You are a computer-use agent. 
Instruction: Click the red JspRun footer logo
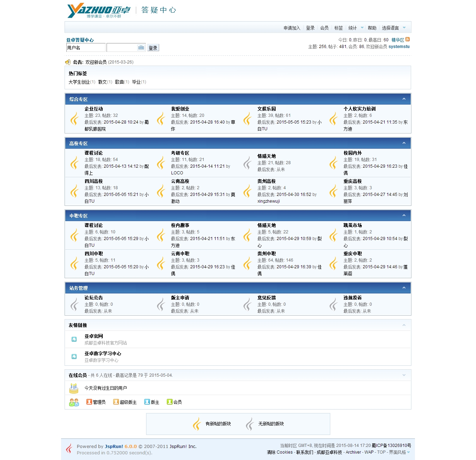pyautogui.click(x=69, y=448)
